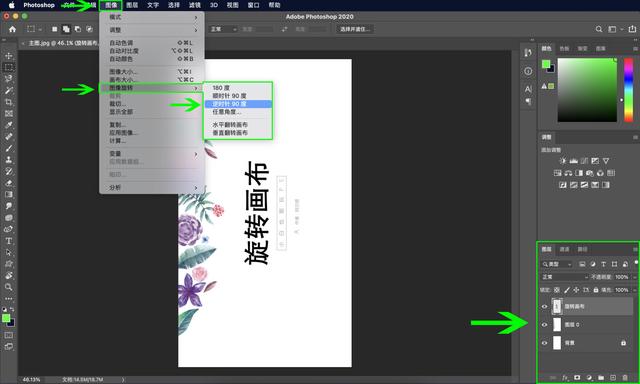Screen dimensions: 640x384
Task: Open the search magnifier icon top right
Action: click(599, 29)
